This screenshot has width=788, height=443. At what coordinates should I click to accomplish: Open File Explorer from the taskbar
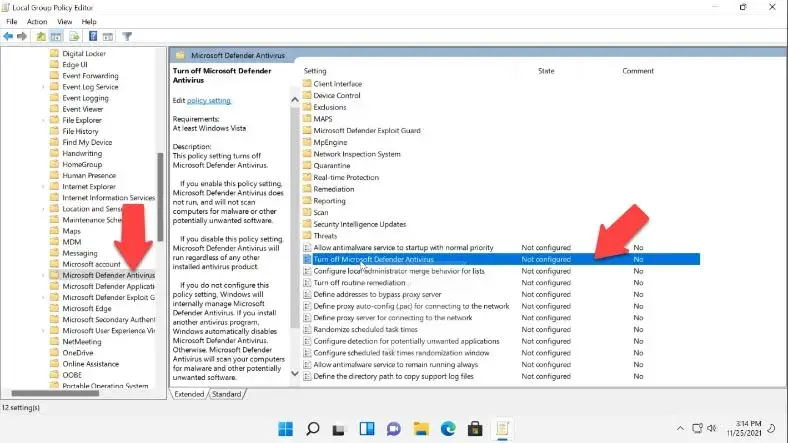pyautogui.click(x=421, y=428)
